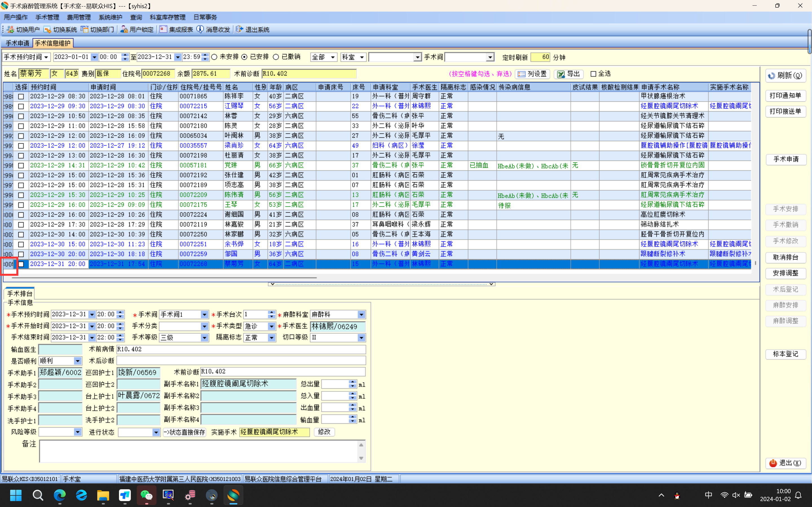The height and width of the screenshot is (507, 812).
Task: Click the 列设置 column settings icon
Action: click(521, 74)
